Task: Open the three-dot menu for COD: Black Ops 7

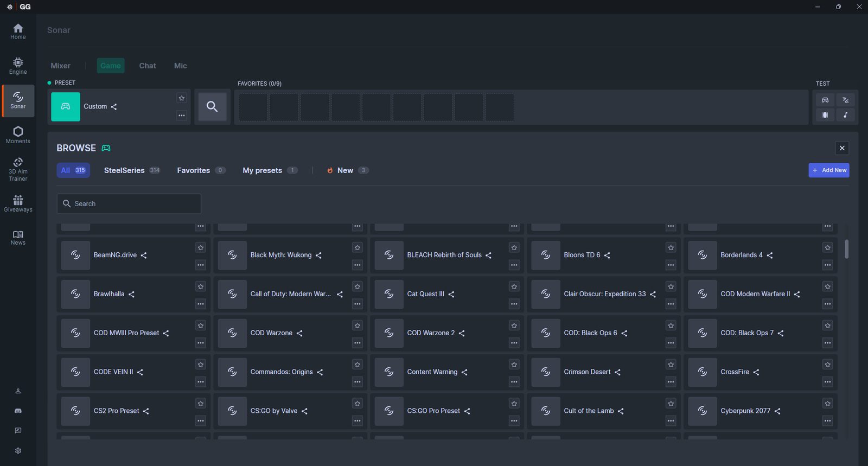Action: click(827, 343)
